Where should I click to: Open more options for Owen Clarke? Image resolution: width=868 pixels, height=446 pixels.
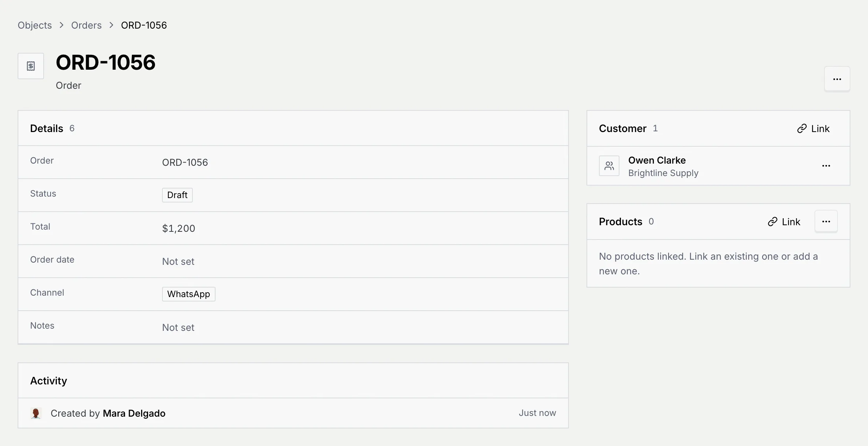pos(826,166)
